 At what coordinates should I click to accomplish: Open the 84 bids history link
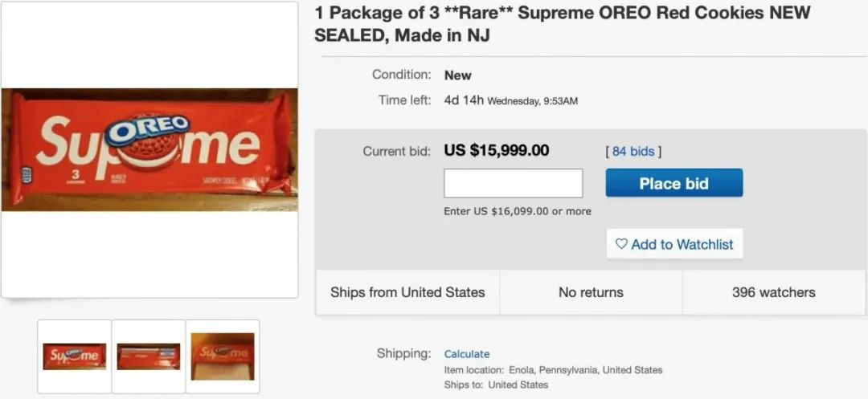click(633, 151)
